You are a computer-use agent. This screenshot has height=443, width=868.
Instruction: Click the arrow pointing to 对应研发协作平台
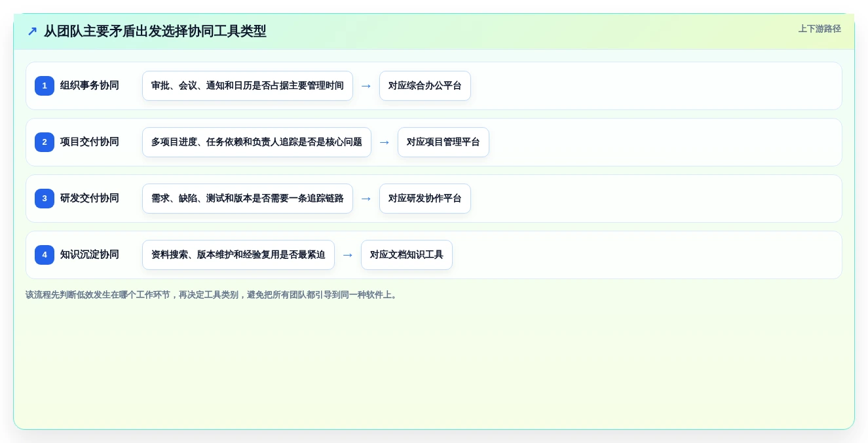click(366, 199)
